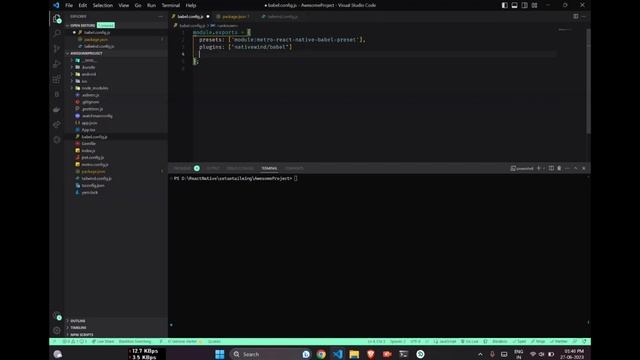Click Go Live in the status bar
Screen dimensions: 640x360
click(x=470, y=341)
